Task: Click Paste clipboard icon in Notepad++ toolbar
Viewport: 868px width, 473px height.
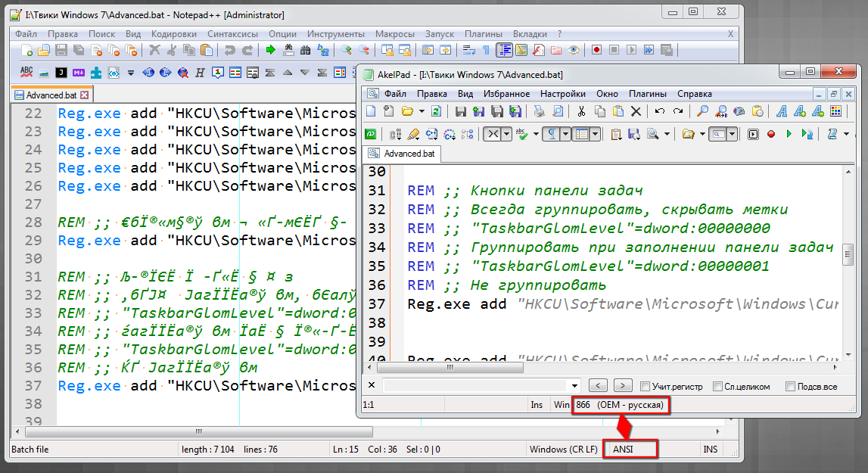Action: pyautogui.click(x=207, y=51)
